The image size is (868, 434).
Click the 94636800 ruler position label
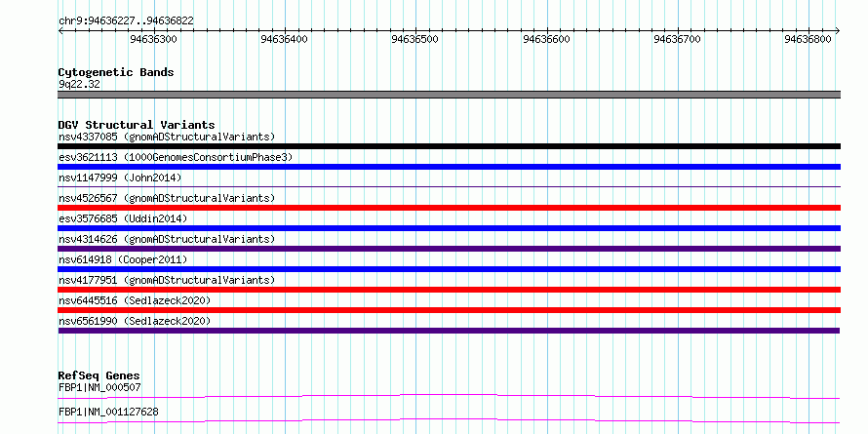tap(809, 39)
